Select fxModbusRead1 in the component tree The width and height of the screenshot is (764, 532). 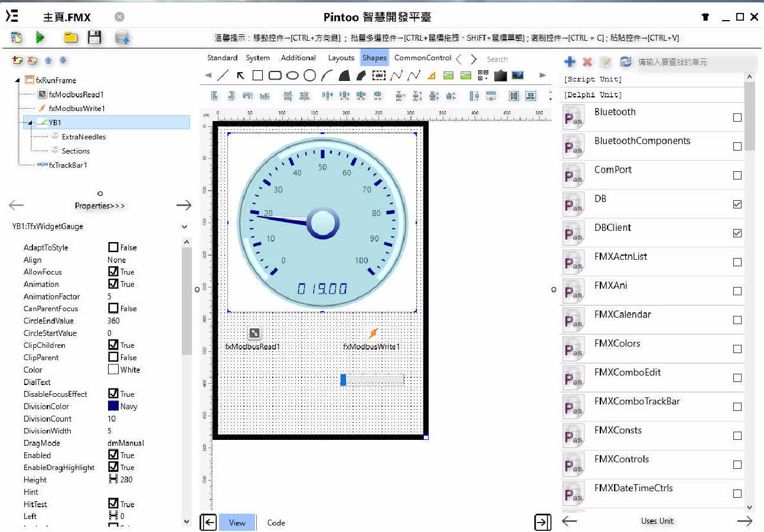point(76,94)
